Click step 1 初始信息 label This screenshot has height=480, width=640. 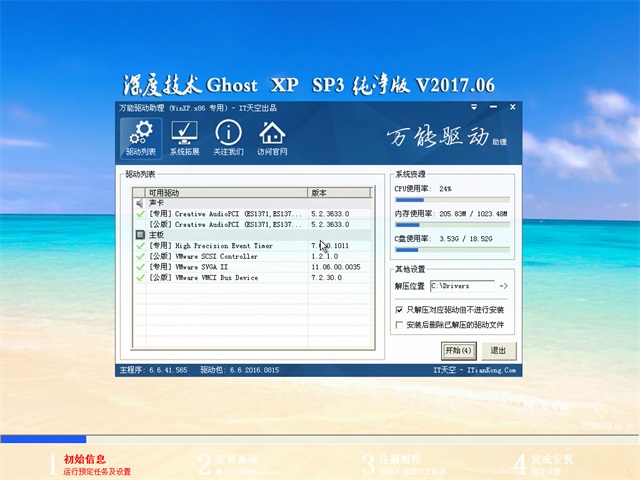(x=84, y=459)
